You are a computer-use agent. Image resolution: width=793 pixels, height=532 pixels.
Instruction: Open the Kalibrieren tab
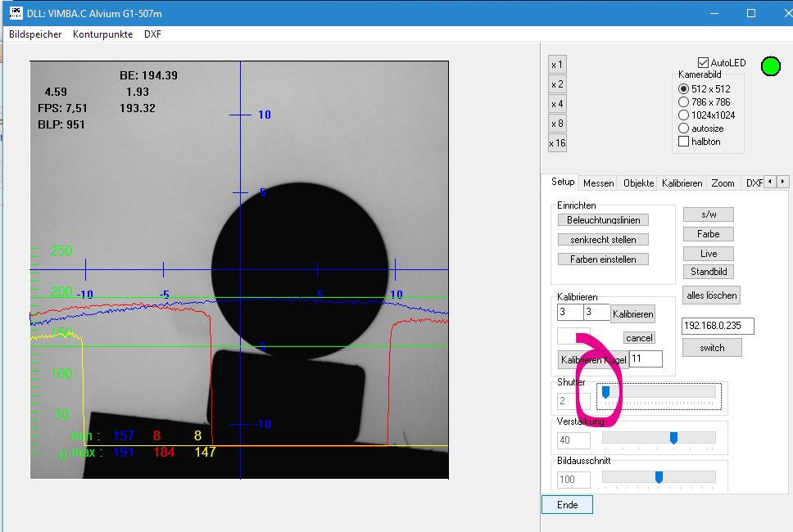point(682,183)
